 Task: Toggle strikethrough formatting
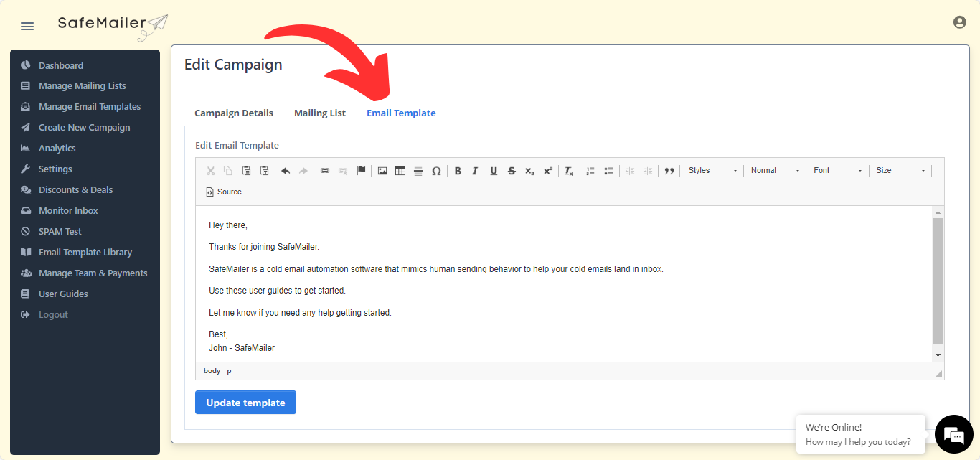(x=512, y=171)
